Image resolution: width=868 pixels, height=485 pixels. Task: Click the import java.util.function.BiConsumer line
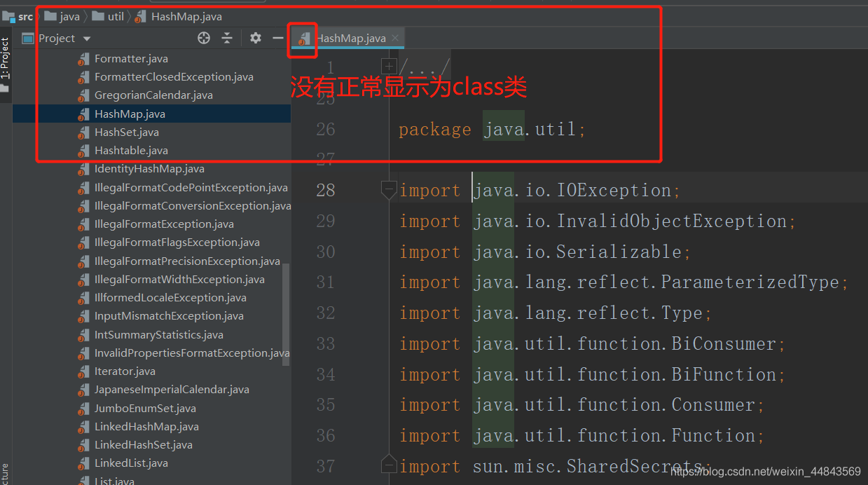coord(593,344)
